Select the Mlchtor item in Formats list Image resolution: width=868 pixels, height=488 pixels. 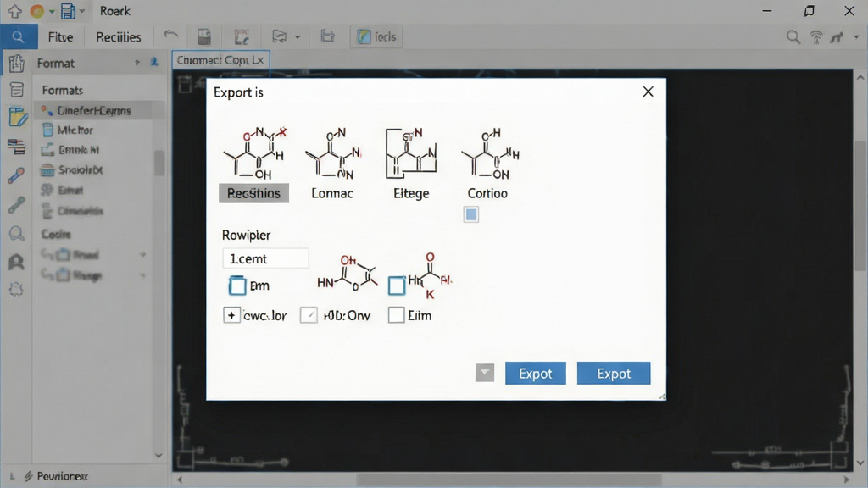pyautogui.click(x=75, y=130)
